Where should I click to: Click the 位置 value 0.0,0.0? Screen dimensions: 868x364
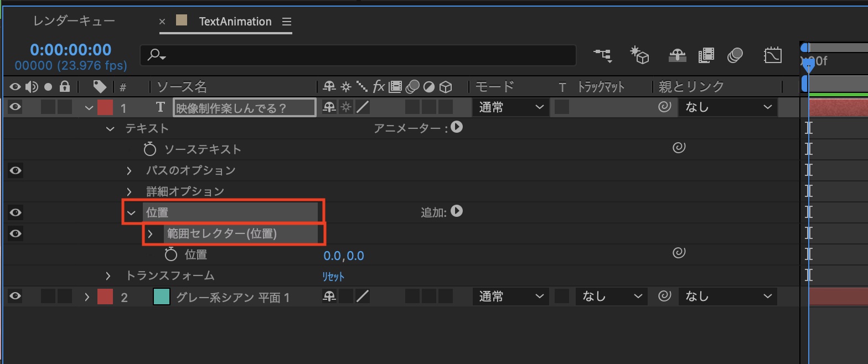[x=344, y=255]
